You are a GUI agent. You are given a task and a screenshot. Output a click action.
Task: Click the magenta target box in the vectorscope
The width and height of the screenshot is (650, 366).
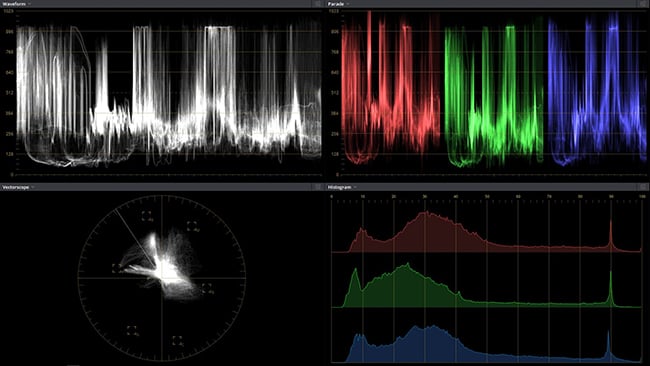tap(192, 226)
